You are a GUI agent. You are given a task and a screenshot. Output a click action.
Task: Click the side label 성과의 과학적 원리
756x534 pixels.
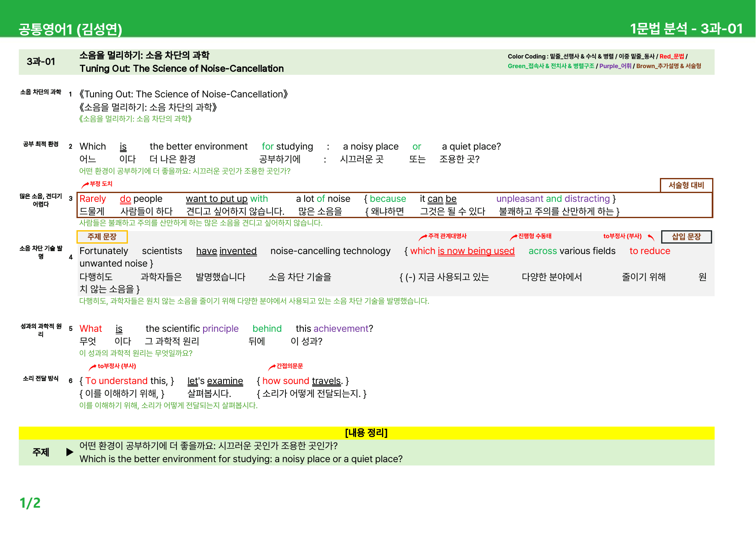(x=41, y=330)
